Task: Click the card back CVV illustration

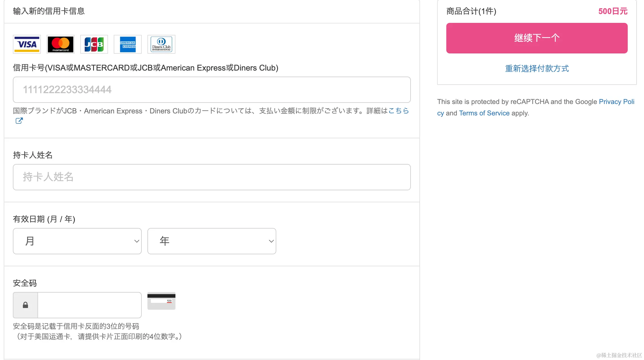Action: pyautogui.click(x=161, y=301)
